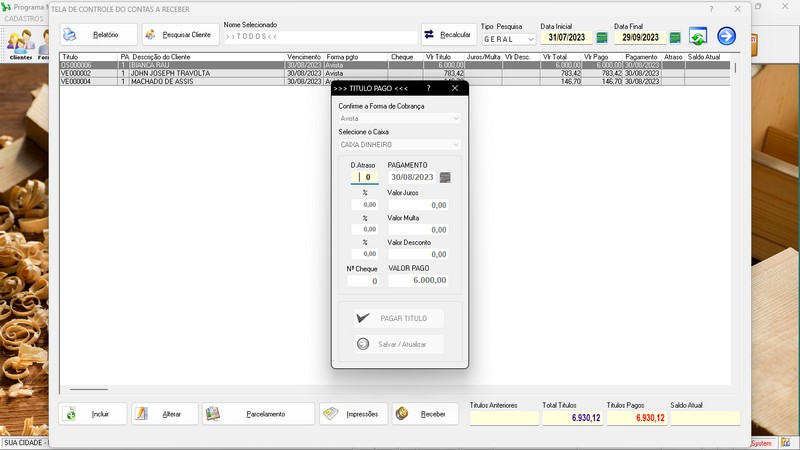This screenshot has height=450, width=800.
Task: Open calendar for Data Inicial
Action: 602,37
